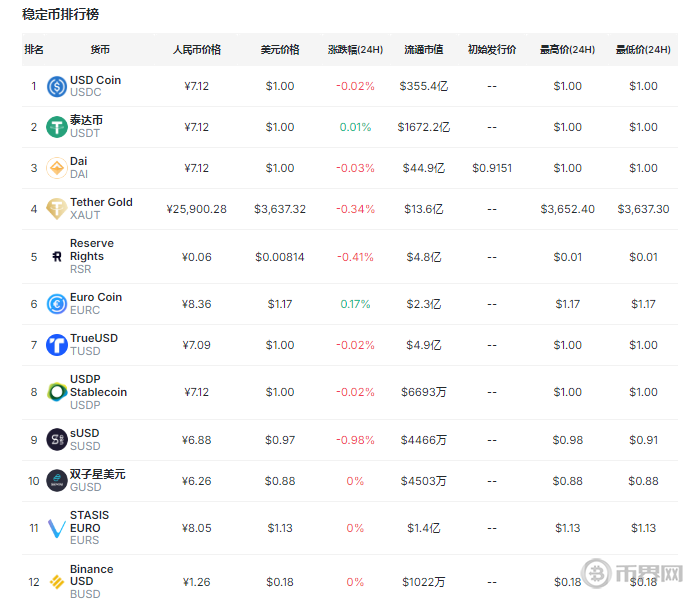Image resolution: width=694 pixels, height=601 pixels.
Task: Click the sUSD coin icon
Action: coord(56,440)
